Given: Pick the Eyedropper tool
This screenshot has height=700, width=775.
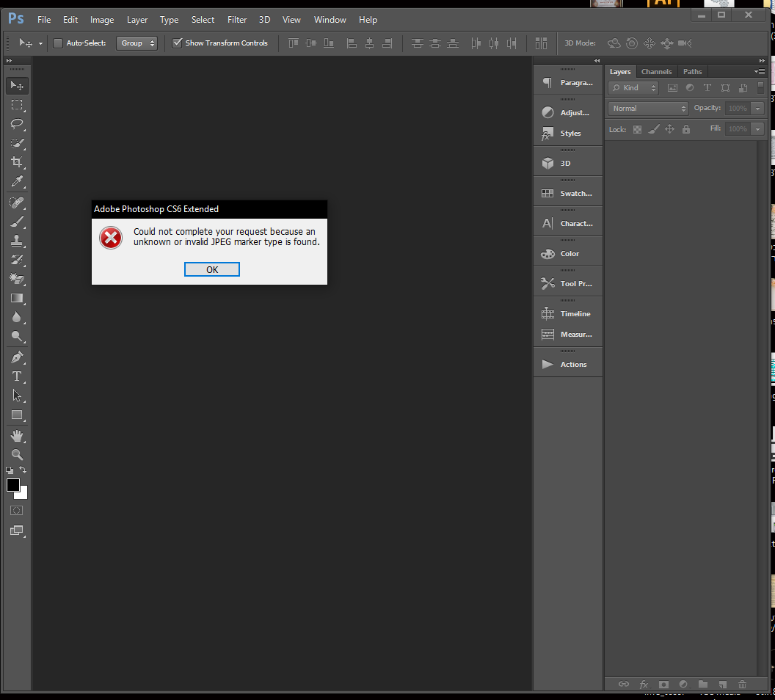Looking at the screenshot, I should (17, 181).
